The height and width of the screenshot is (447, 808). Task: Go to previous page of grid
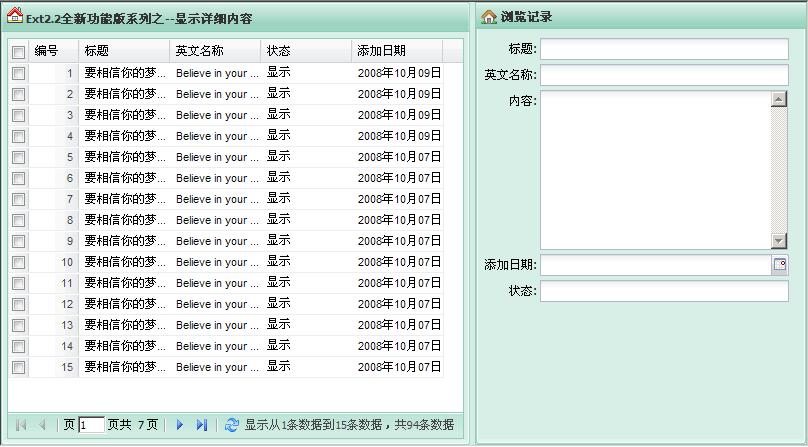pyautogui.click(x=42, y=425)
